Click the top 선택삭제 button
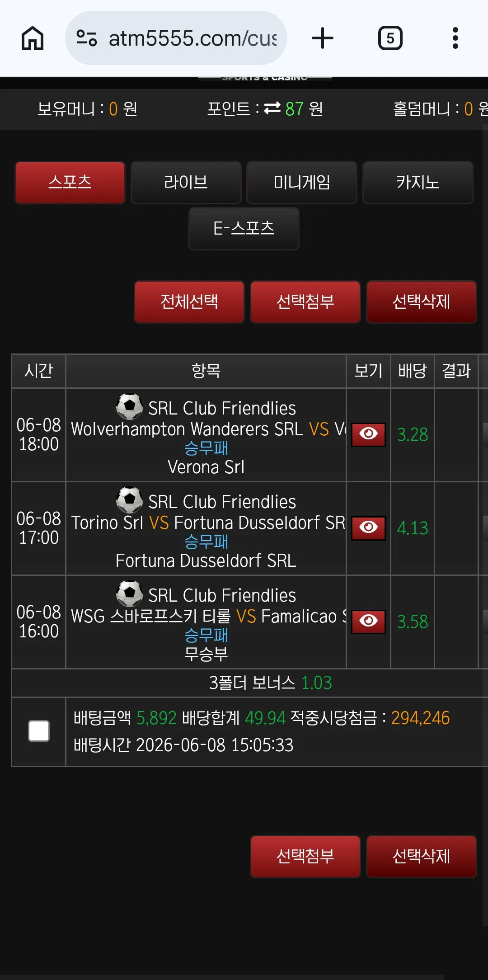 point(422,302)
